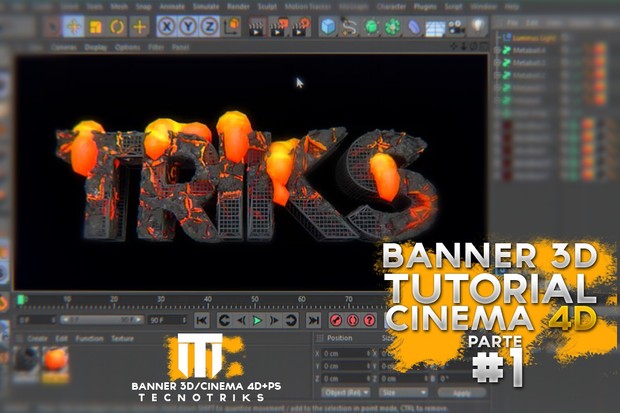Toggle the Y axis lock
Screen dimensions: 620x413
[188, 27]
